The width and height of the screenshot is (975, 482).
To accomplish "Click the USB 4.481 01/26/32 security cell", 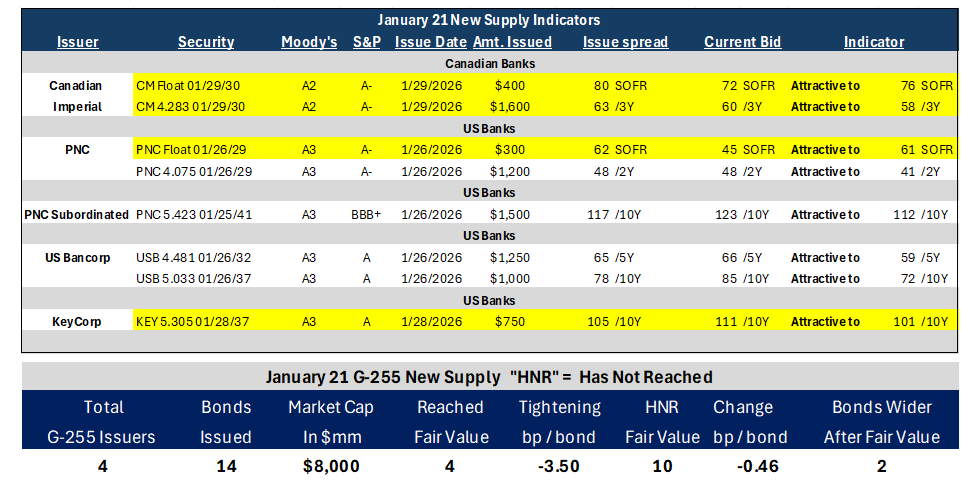I will tap(193, 257).
